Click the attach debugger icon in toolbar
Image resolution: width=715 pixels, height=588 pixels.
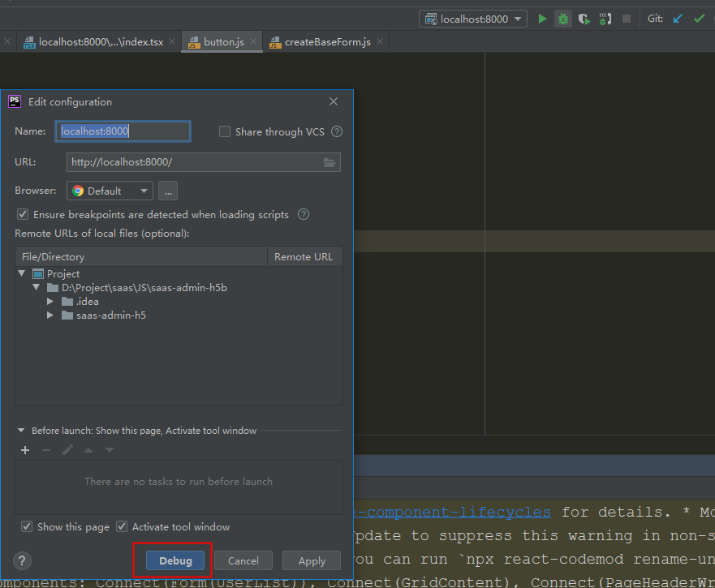click(605, 19)
